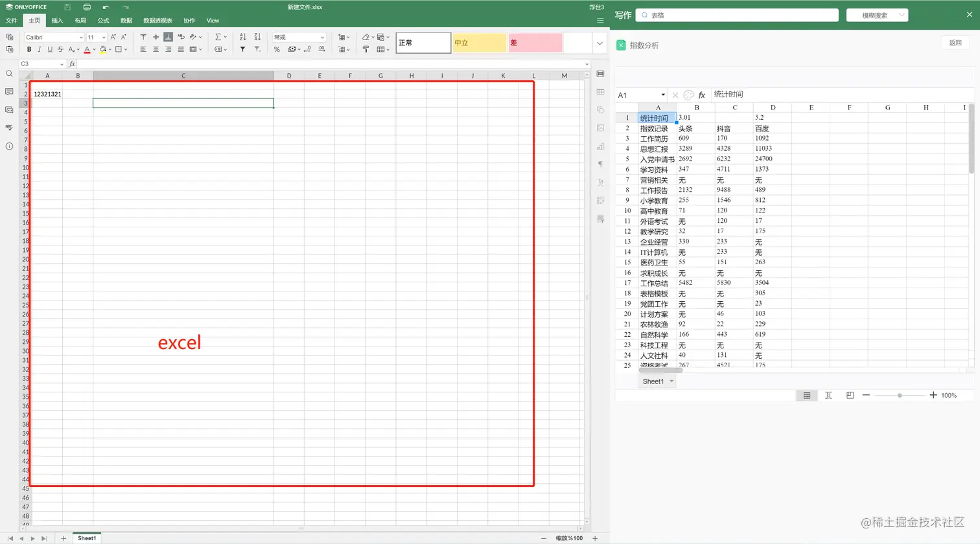Click the font color swatch button

point(87,49)
